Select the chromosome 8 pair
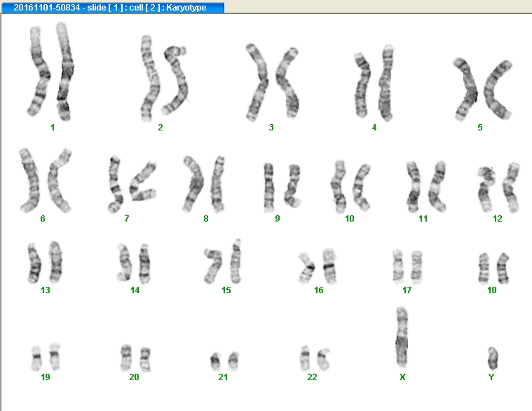532x411 pixels. point(203,184)
